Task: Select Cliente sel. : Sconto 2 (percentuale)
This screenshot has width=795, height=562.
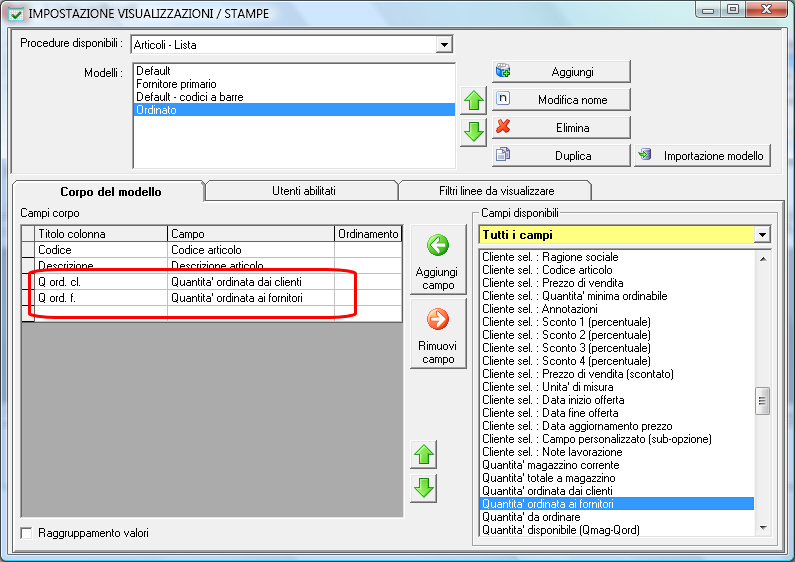Action: pyautogui.click(x=617, y=335)
